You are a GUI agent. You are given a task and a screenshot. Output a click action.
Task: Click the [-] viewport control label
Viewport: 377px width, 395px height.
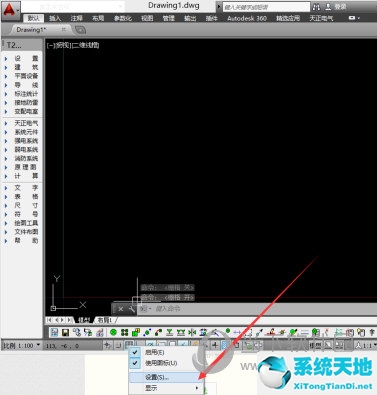pos(51,45)
